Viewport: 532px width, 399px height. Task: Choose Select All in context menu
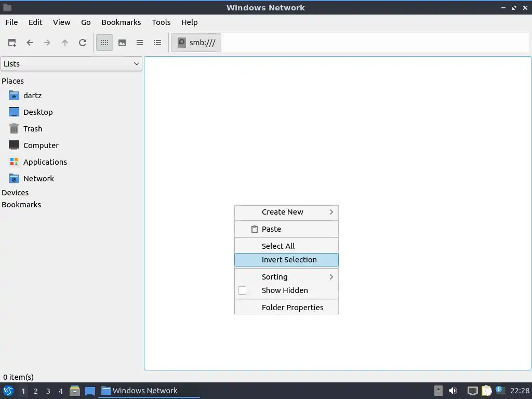pos(286,246)
